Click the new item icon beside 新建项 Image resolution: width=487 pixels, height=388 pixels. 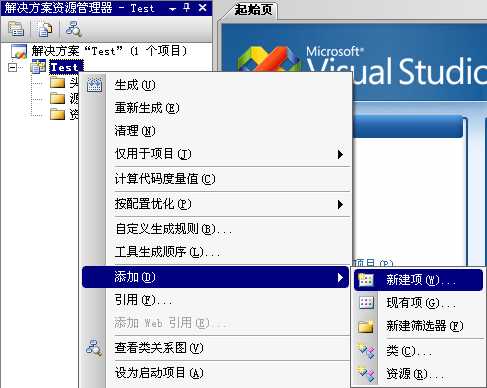(366, 280)
